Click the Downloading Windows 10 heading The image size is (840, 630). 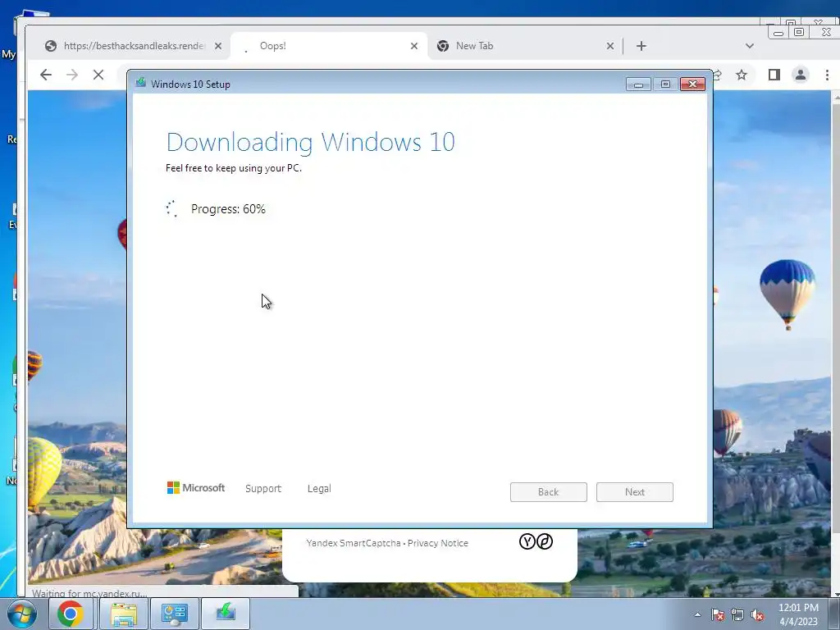(x=311, y=142)
